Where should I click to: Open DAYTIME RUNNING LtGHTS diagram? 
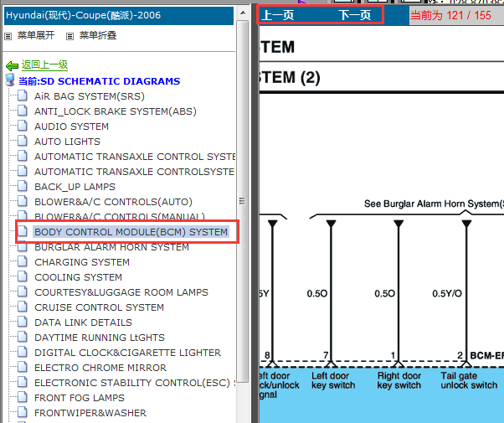100,338
